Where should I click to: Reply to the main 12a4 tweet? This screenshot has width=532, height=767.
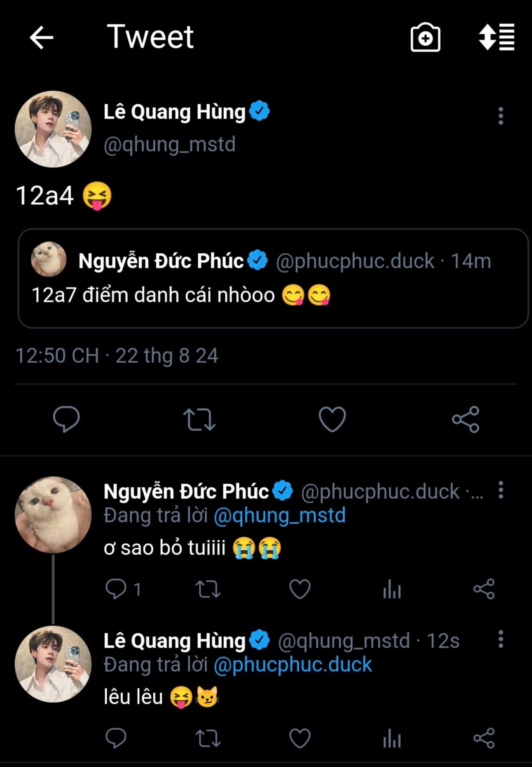pyautogui.click(x=66, y=419)
